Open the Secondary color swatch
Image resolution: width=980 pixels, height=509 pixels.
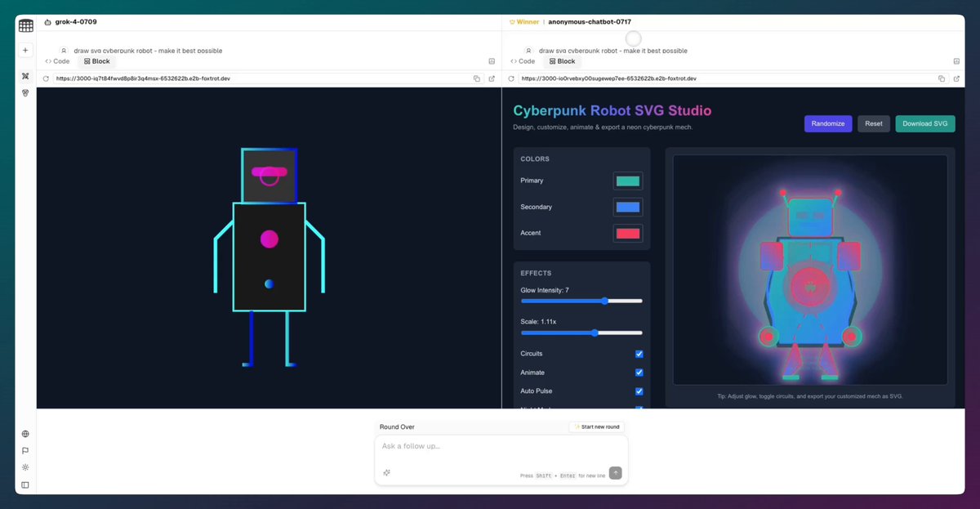tap(628, 207)
